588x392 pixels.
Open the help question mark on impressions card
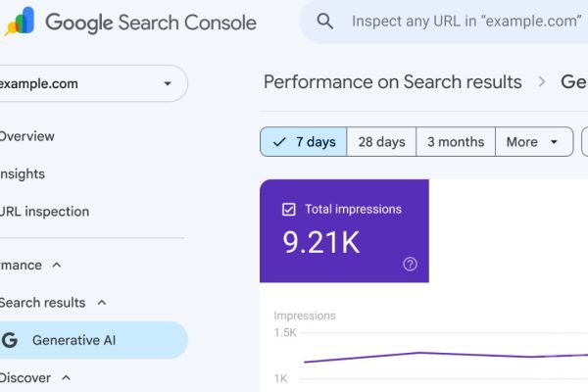(410, 264)
